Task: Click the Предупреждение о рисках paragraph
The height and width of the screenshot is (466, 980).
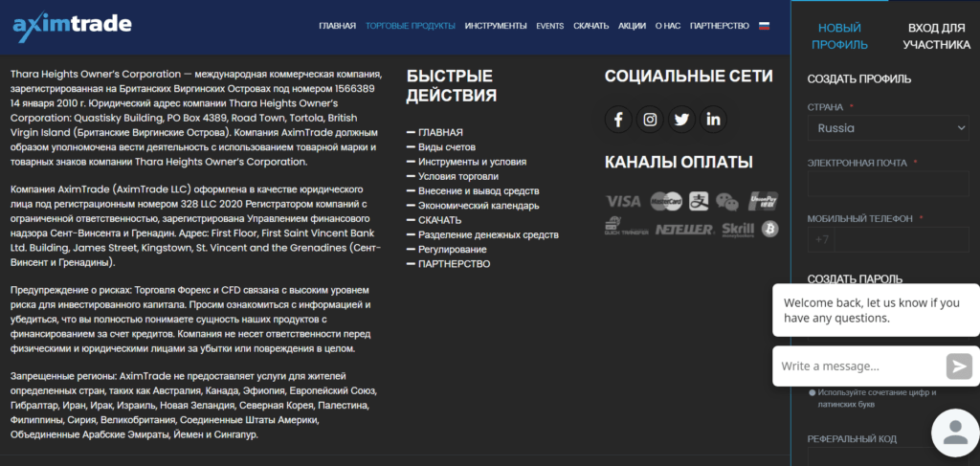Action: 192,320
